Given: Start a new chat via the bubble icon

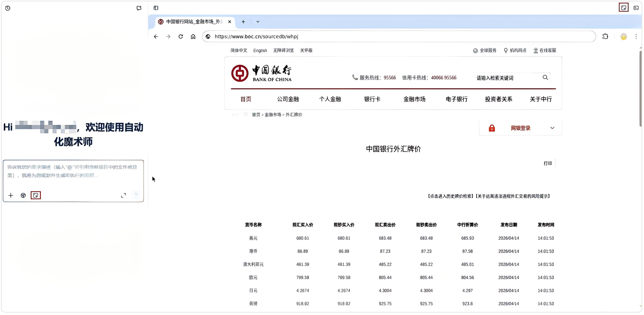Looking at the screenshot, I should (x=139, y=8).
